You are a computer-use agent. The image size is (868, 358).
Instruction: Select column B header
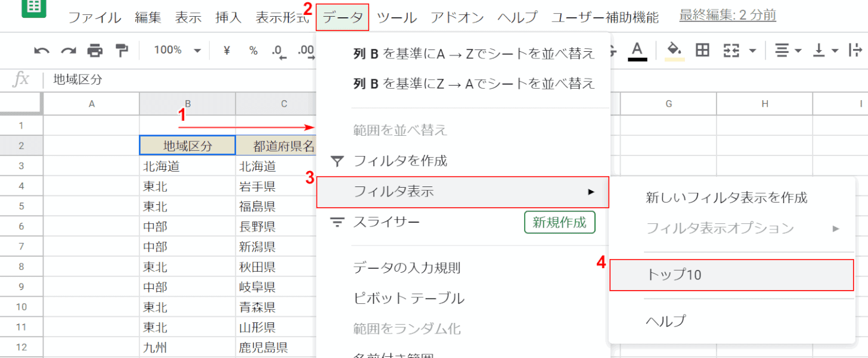[x=188, y=104]
